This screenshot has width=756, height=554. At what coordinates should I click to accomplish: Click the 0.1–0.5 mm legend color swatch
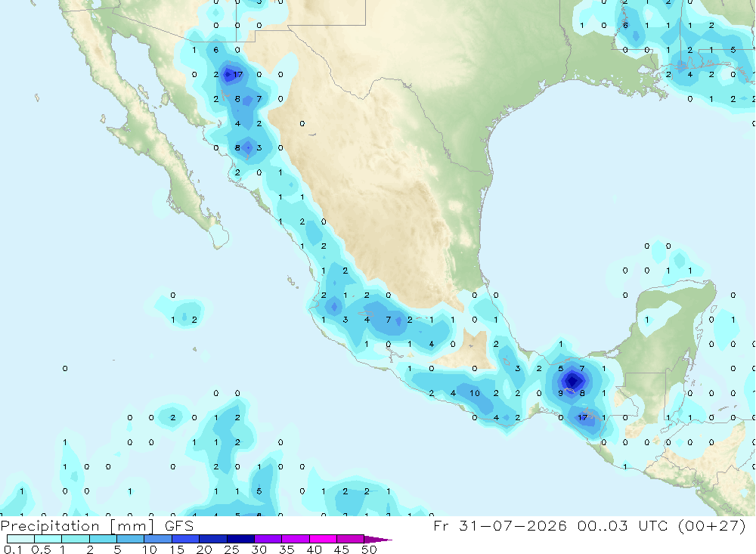pos(20,539)
